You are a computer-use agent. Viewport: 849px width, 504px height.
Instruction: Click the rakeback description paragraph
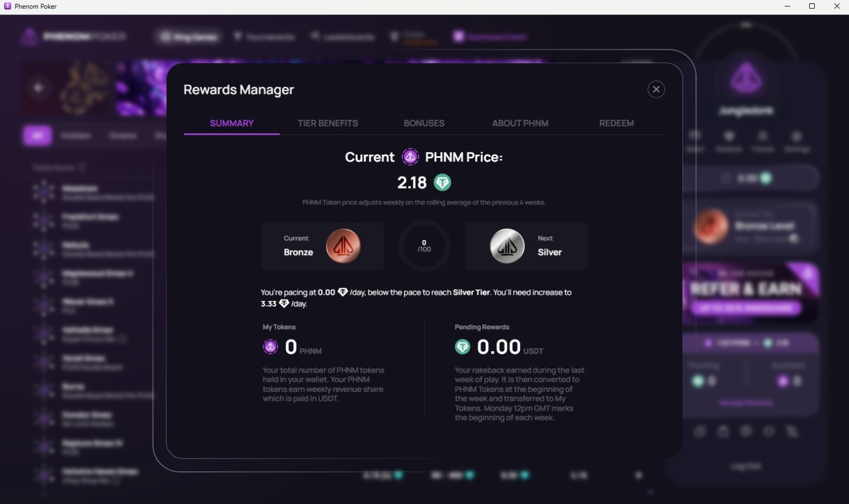pyautogui.click(x=519, y=393)
